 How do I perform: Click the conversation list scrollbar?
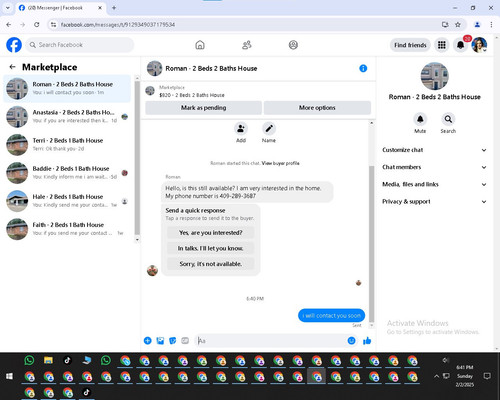137,158
